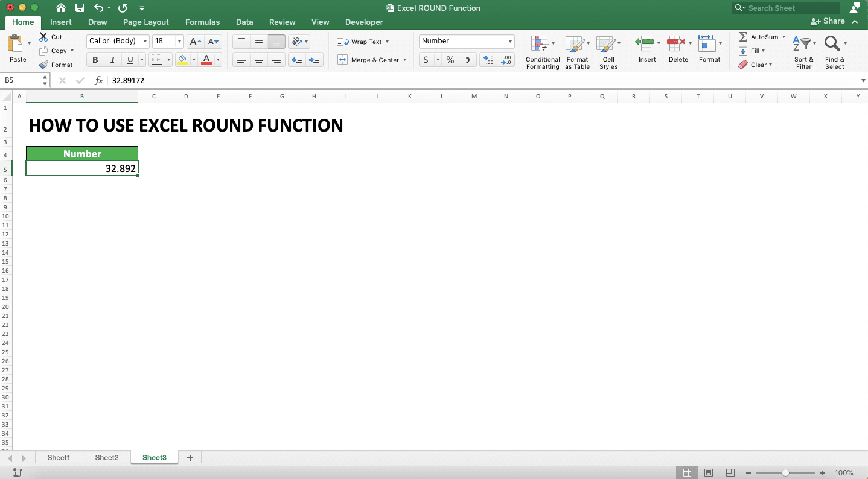Decrease decimal places shown
The image size is (868, 479).
[506, 60]
